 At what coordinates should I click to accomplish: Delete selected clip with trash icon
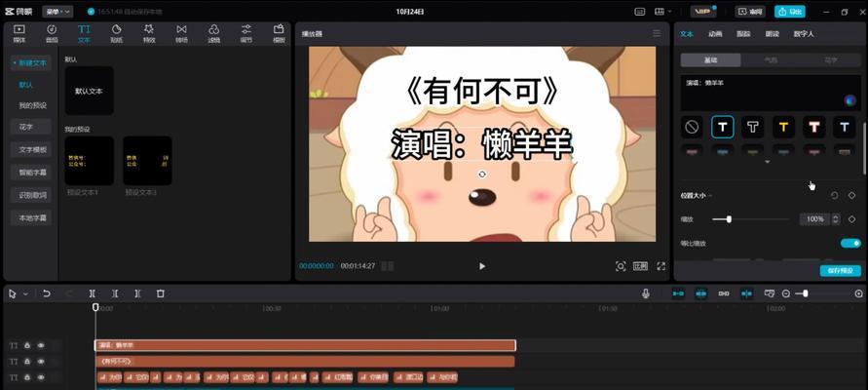(160, 293)
